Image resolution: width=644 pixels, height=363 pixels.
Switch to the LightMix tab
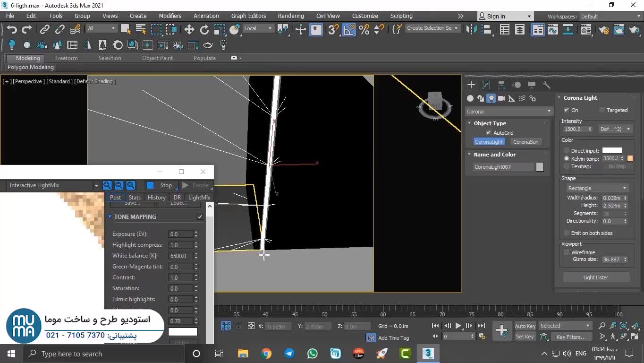pyautogui.click(x=199, y=198)
